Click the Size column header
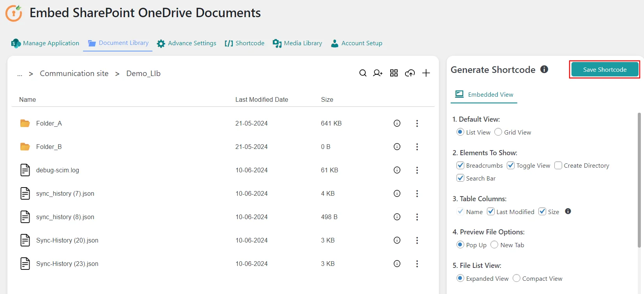The image size is (644, 294). (x=327, y=99)
